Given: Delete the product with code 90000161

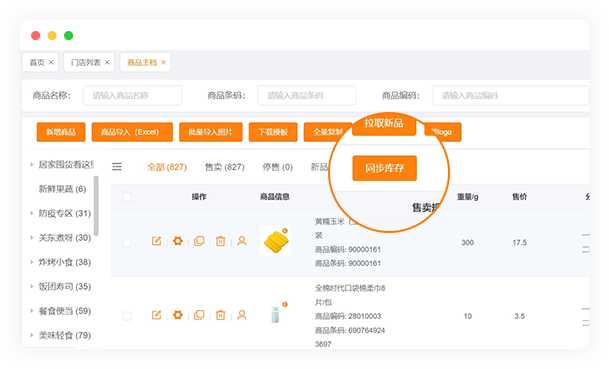Looking at the screenshot, I should [x=220, y=241].
